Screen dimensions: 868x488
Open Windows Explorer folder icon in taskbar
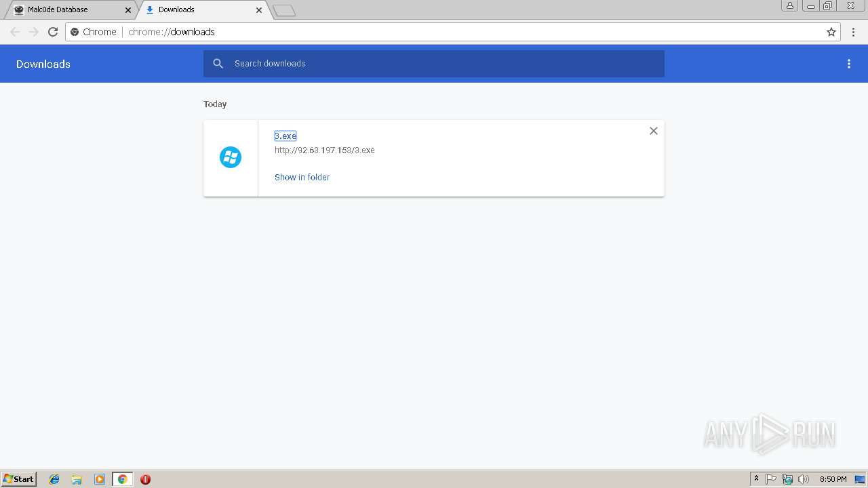[x=77, y=479]
